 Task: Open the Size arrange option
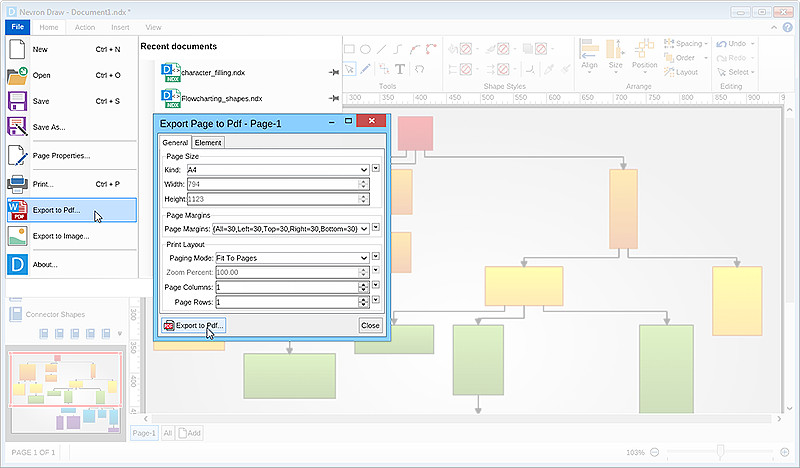click(x=616, y=56)
